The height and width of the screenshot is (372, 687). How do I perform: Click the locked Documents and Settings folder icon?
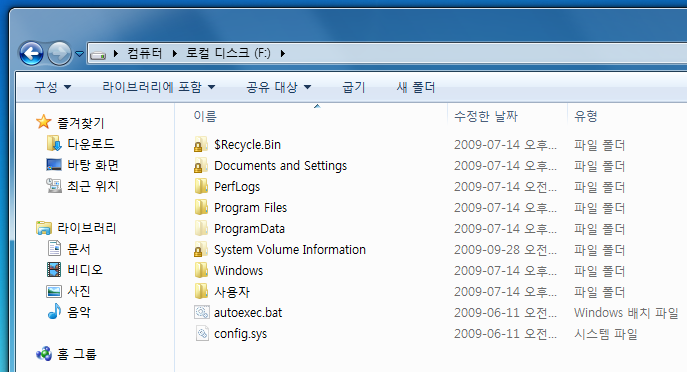pos(201,165)
